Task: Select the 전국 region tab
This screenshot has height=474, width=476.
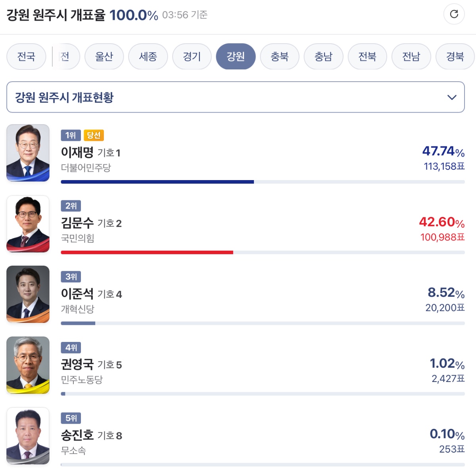Action: (x=26, y=56)
